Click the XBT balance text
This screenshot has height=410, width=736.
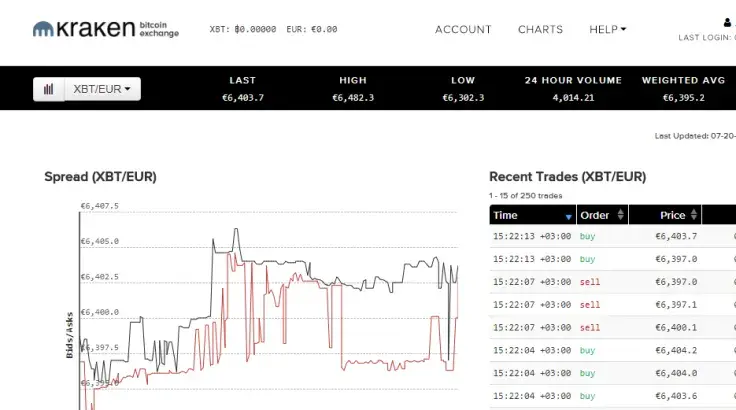click(243, 29)
